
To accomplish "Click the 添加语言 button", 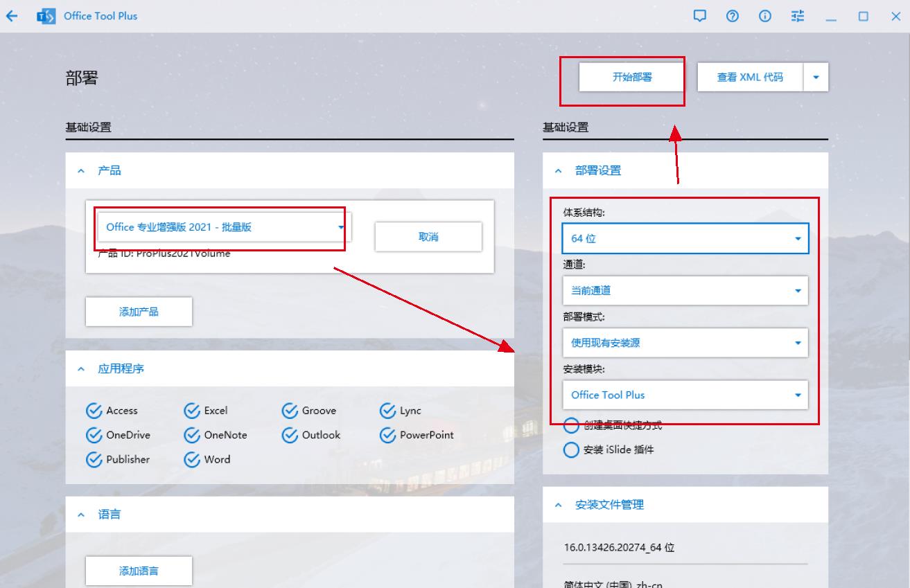I will (x=139, y=571).
